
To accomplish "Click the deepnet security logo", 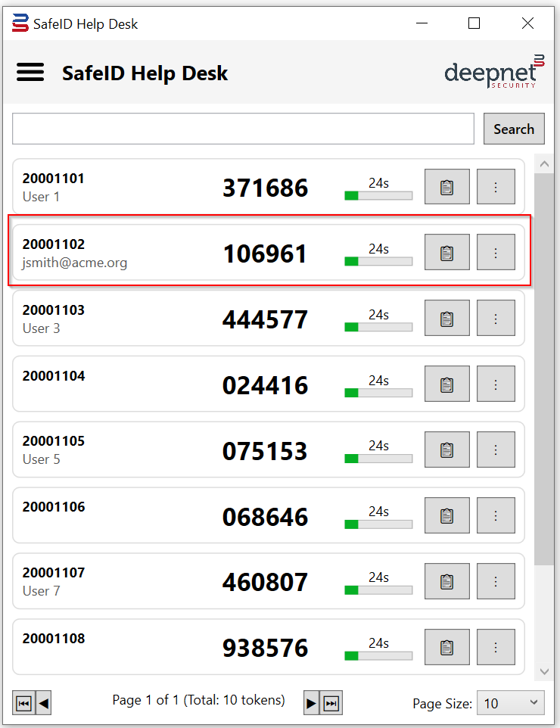I will pos(494,72).
